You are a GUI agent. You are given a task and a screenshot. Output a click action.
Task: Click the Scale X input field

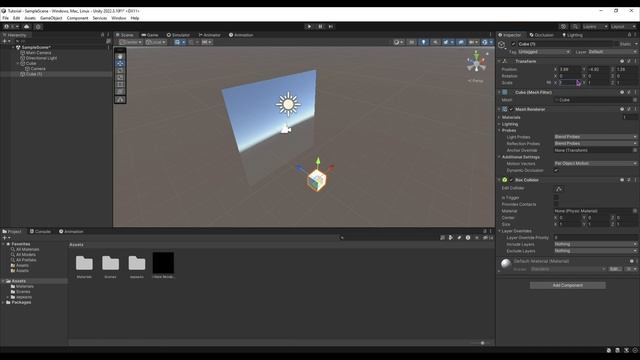pyautogui.click(x=569, y=82)
